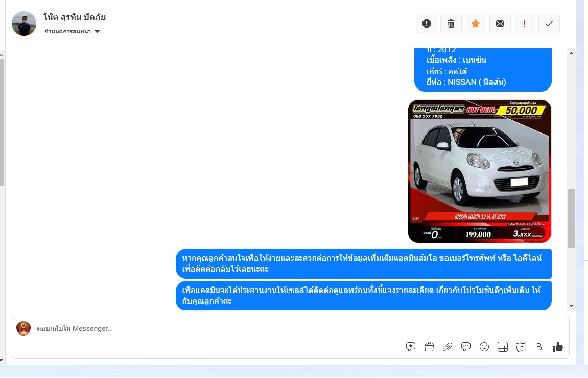
Task: Flag conversation with red exclamation mark
Action: tap(524, 24)
